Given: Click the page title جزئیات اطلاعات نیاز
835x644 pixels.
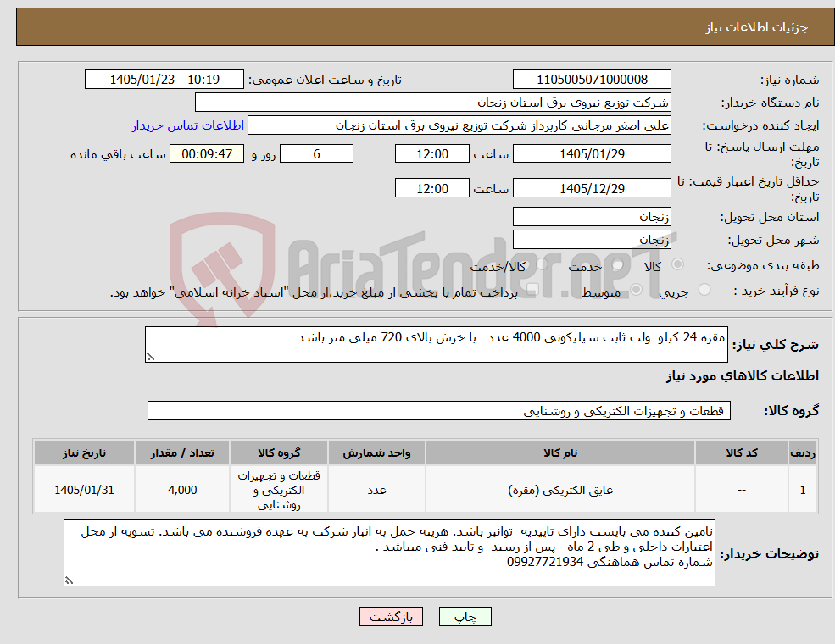Looking at the screenshot, I should click(757, 27).
